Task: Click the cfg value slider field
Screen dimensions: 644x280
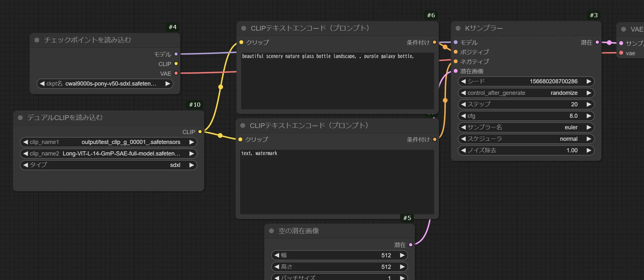Action: [x=526, y=116]
